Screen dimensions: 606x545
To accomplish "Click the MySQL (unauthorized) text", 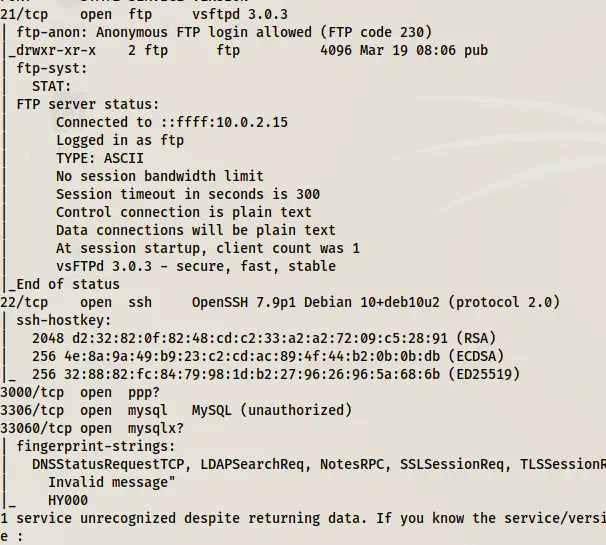I will (272, 410).
